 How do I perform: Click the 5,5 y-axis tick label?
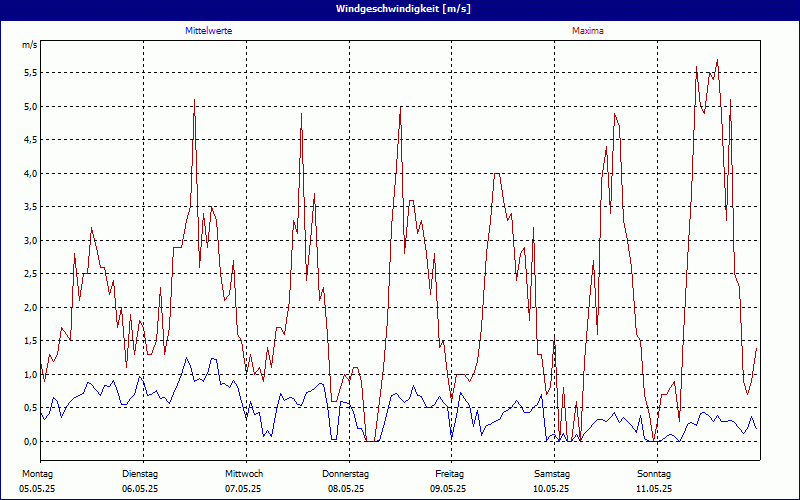(x=30, y=73)
